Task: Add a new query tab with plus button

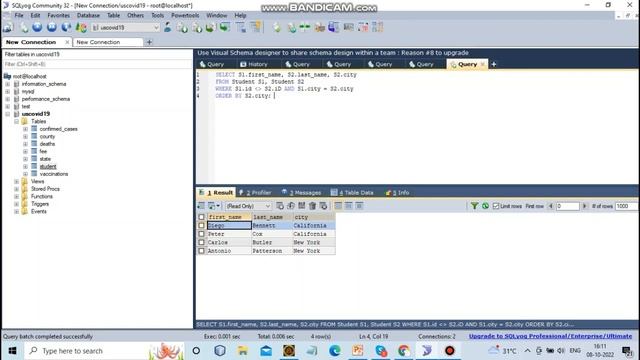Action: (493, 64)
